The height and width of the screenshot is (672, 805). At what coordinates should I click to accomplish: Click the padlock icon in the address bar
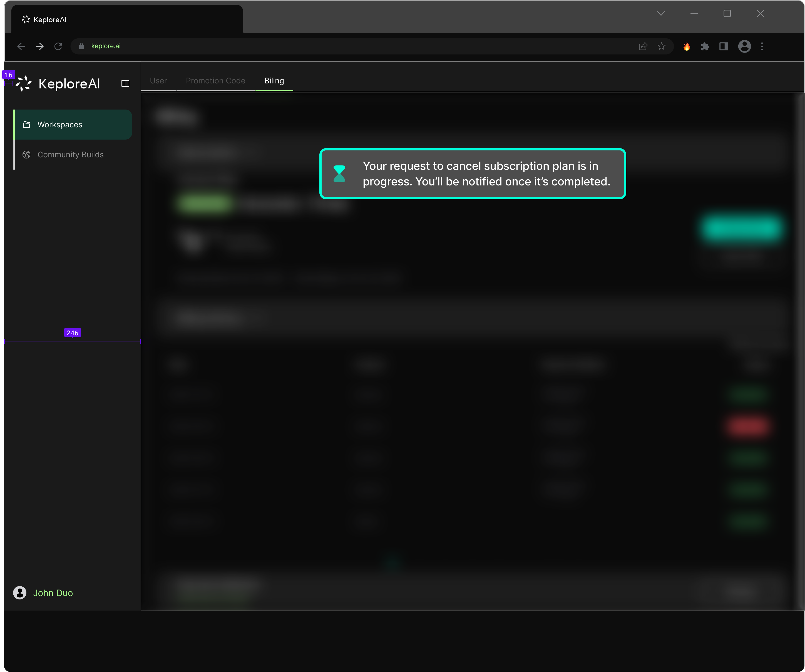point(81,46)
